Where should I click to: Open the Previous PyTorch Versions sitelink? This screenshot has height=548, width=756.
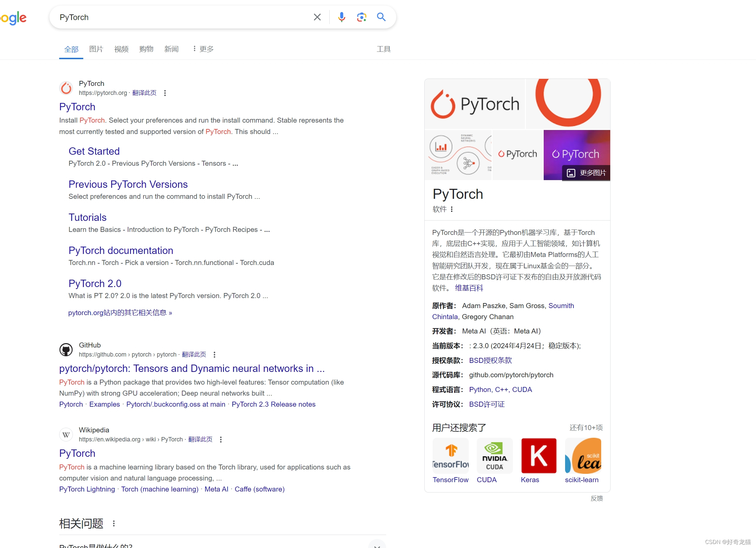click(x=128, y=184)
